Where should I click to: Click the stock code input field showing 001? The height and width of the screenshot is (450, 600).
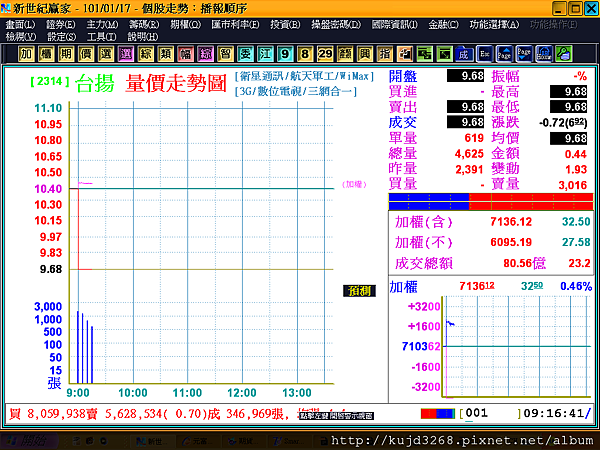click(491, 413)
